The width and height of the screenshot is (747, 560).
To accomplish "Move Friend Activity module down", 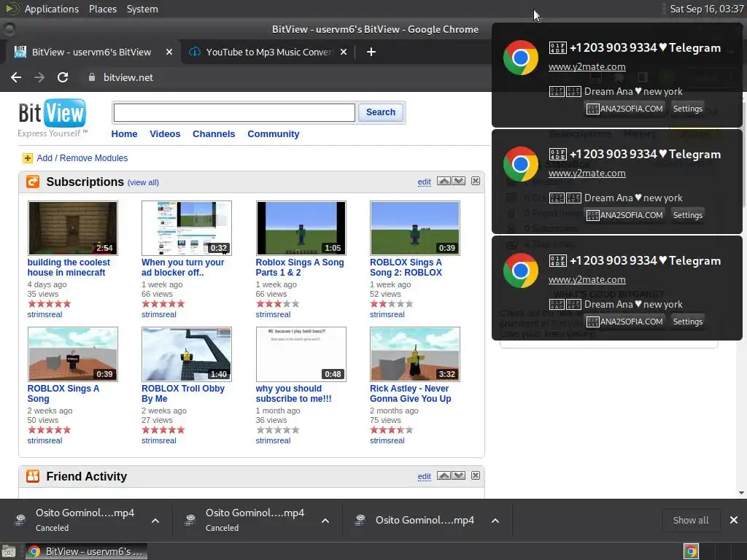I will pyautogui.click(x=459, y=475).
